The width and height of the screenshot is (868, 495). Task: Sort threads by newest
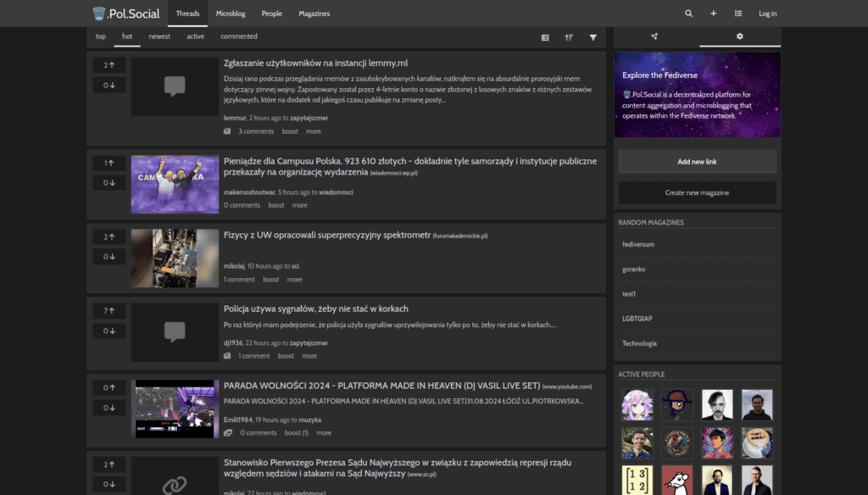coord(159,36)
